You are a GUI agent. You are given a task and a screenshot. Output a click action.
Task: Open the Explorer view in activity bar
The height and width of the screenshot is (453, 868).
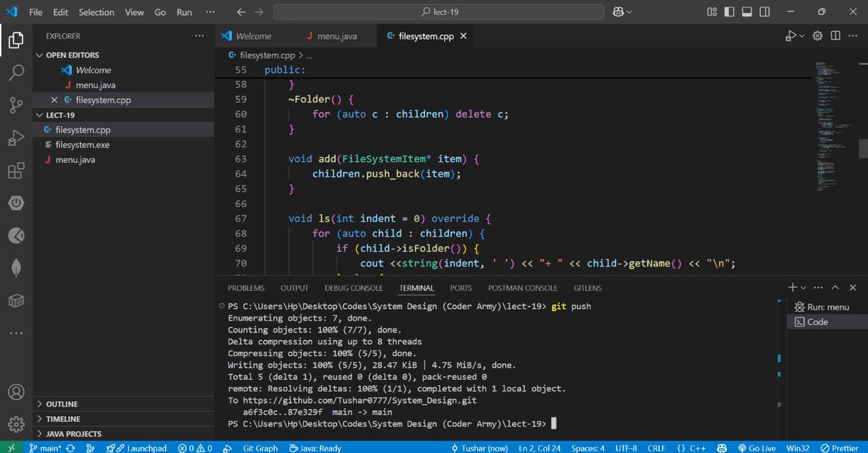pos(16,41)
